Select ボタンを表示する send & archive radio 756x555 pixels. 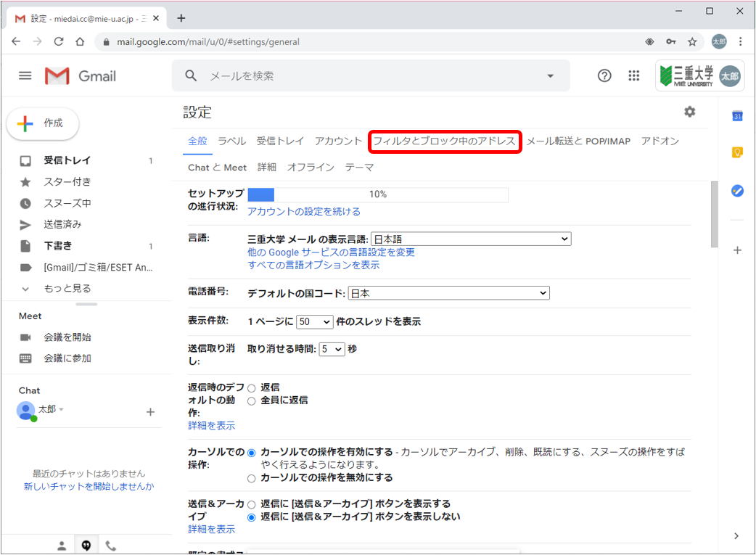pos(251,505)
